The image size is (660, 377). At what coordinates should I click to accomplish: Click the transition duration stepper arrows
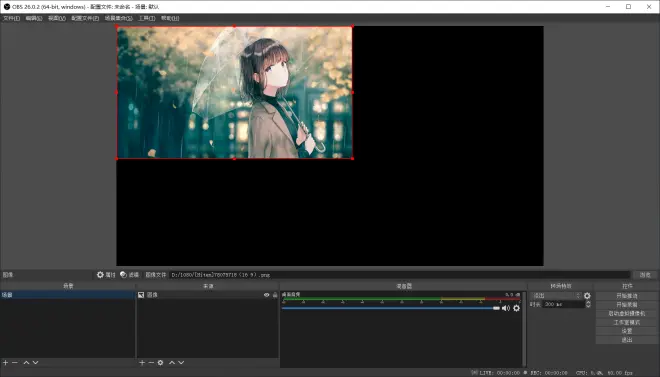[x=588, y=304]
